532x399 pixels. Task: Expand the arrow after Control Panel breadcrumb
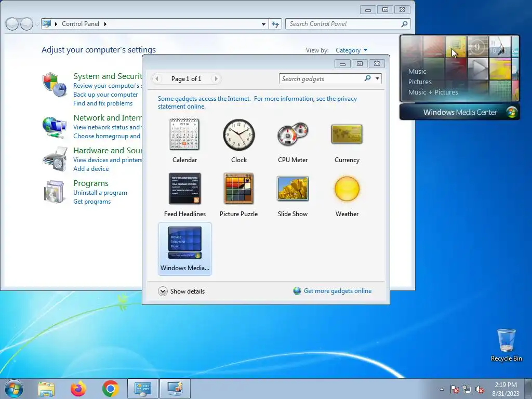105,24
